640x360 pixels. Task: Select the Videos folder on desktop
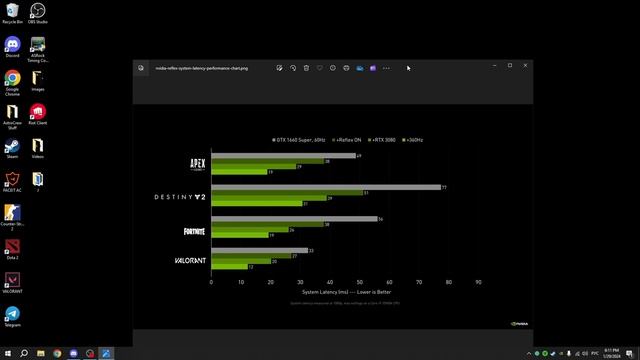click(x=38, y=148)
